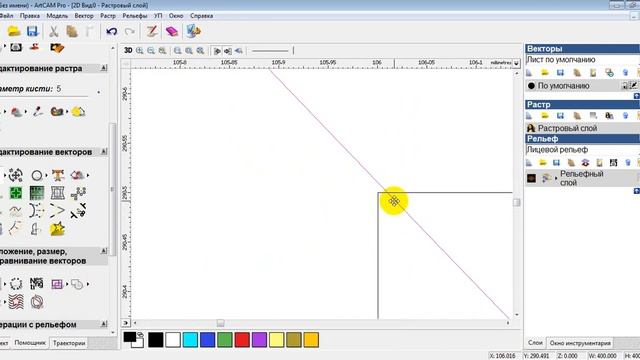
Task: Open the notes icon with red pencil
Action: [152, 31]
